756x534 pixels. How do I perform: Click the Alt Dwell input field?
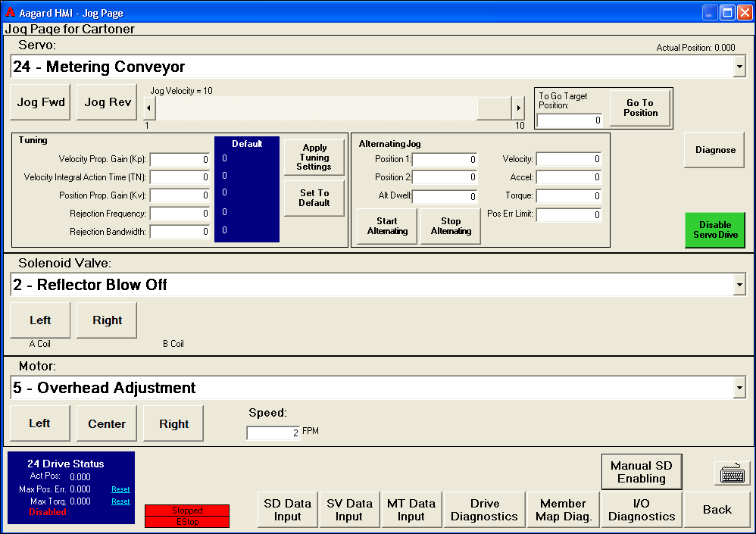[x=445, y=197]
